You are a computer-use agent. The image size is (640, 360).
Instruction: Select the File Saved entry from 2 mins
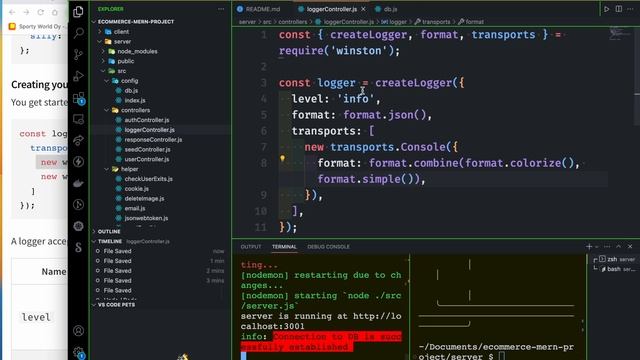click(x=160, y=271)
